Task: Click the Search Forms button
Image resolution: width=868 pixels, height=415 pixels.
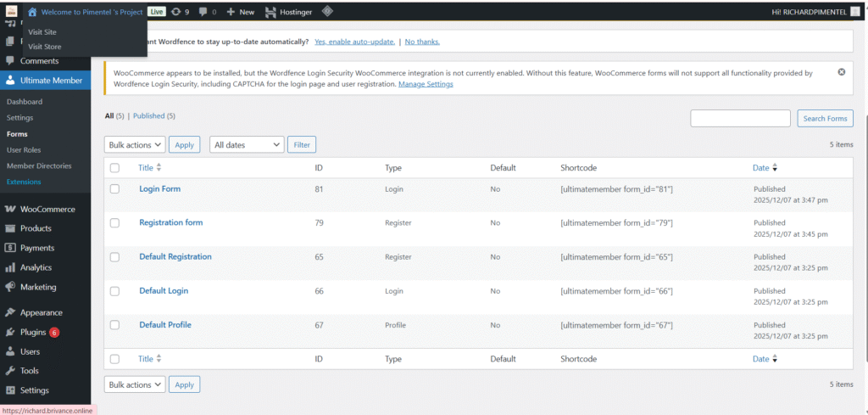Action: point(825,118)
